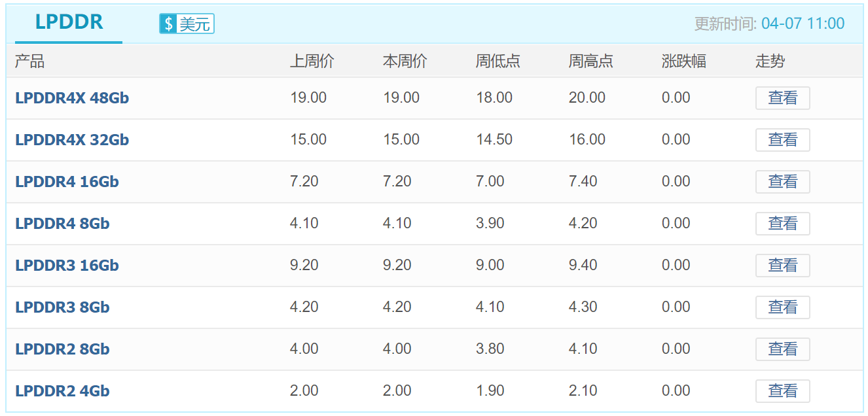The width and height of the screenshot is (868, 416).
Task: Toggle the 美元 dollar currency button
Action: point(187,24)
